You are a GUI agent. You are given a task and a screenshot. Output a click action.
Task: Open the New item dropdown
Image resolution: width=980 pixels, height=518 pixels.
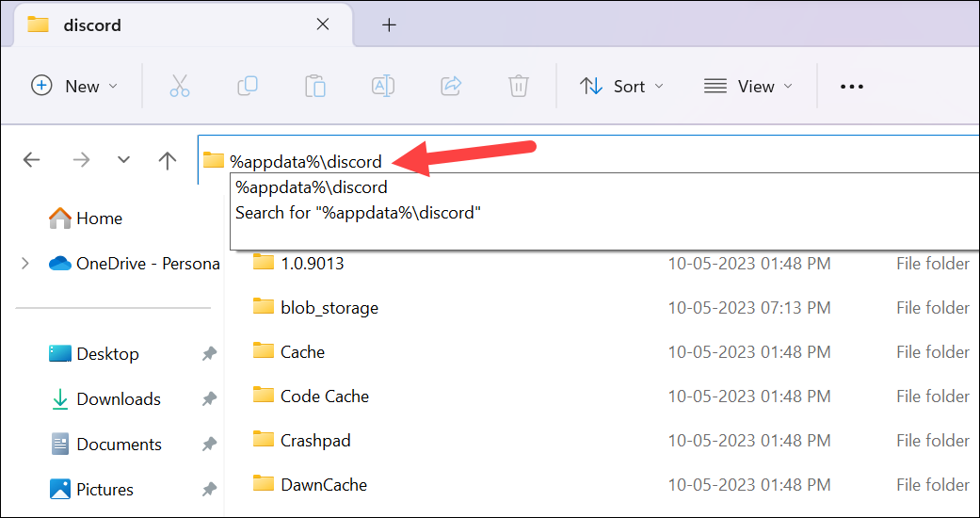pos(75,86)
